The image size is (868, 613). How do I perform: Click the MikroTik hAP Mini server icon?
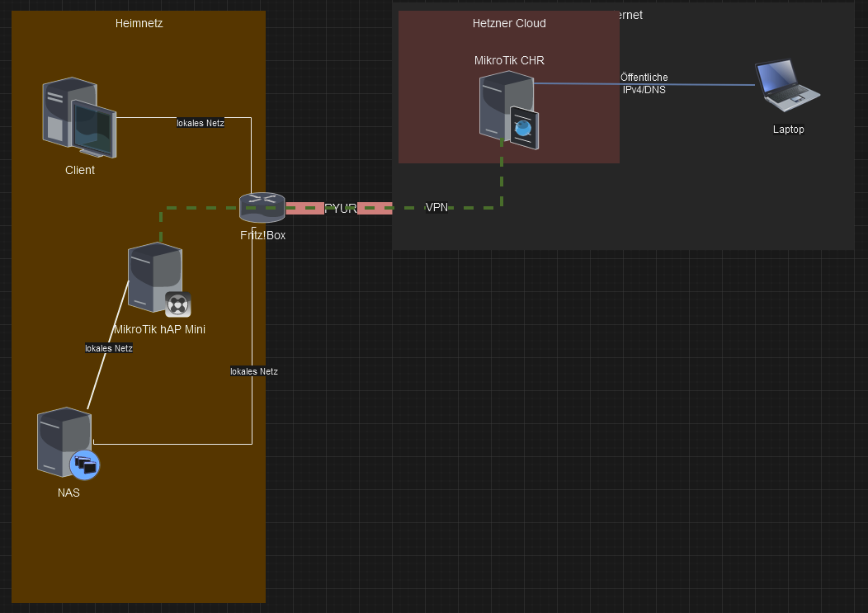click(x=159, y=280)
